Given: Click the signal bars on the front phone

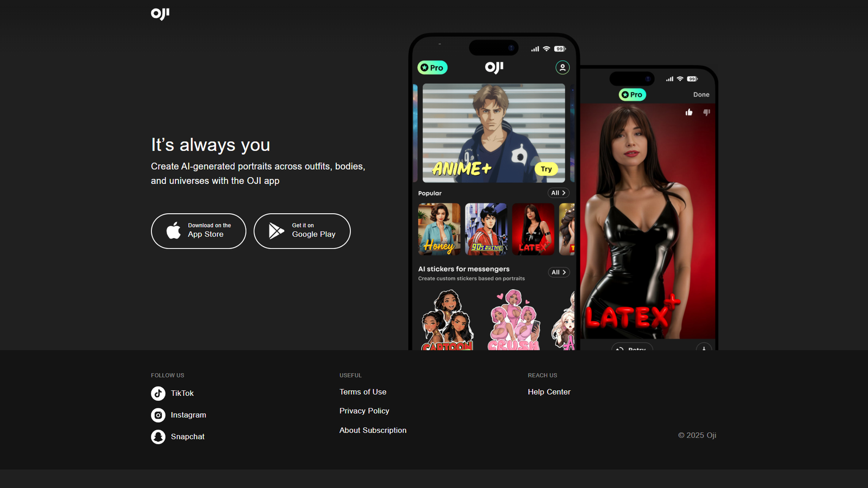Looking at the screenshot, I should click(535, 49).
